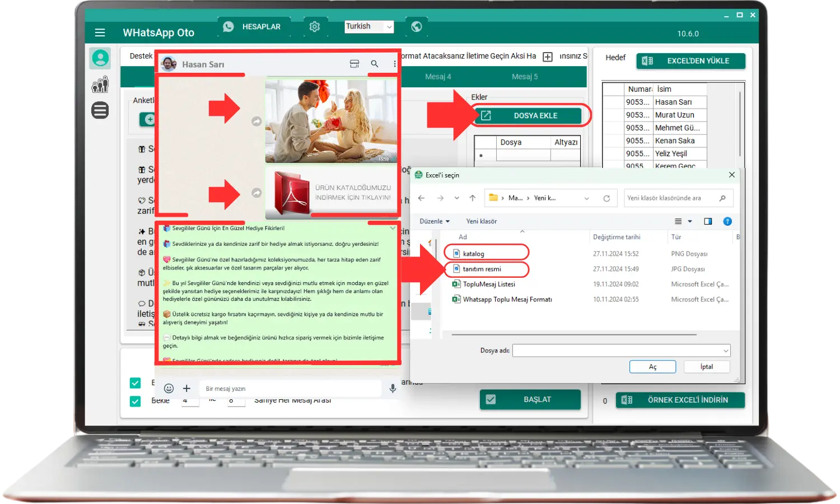Click the store icon in chat header
This screenshot has width=840, height=504.
354,64
